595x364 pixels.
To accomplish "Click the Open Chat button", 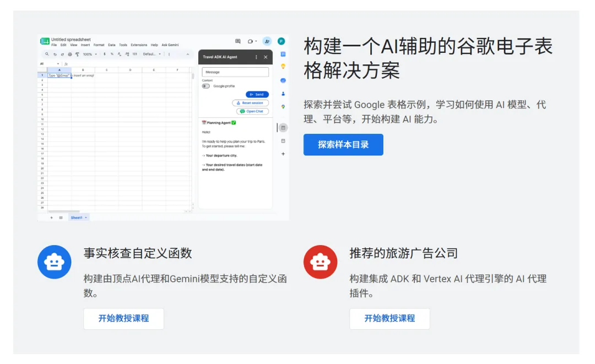I will pyautogui.click(x=252, y=111).
